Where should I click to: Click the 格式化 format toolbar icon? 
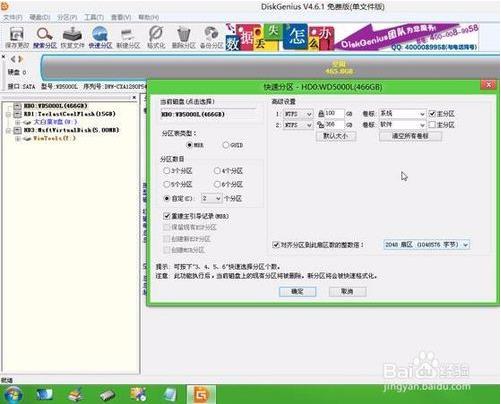[x=156, y=34]
